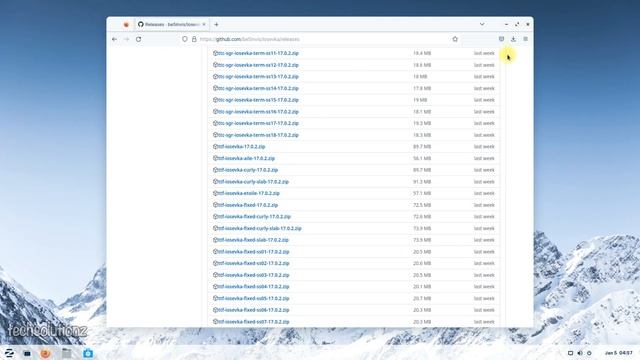The width and height of the screenshot is (640, 360).
Task: Open a new browser tab
Action: point(216,24)
